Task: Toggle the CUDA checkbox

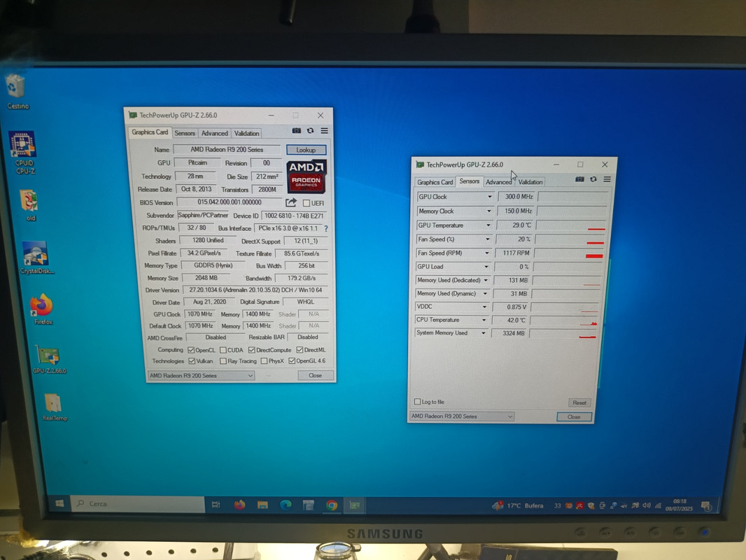Action: (x=223, y=350)
